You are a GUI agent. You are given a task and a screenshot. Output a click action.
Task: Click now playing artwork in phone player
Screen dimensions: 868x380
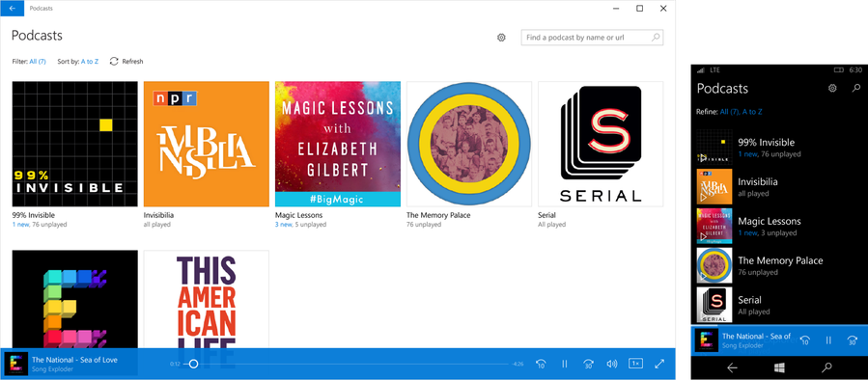tap(706, 340)
